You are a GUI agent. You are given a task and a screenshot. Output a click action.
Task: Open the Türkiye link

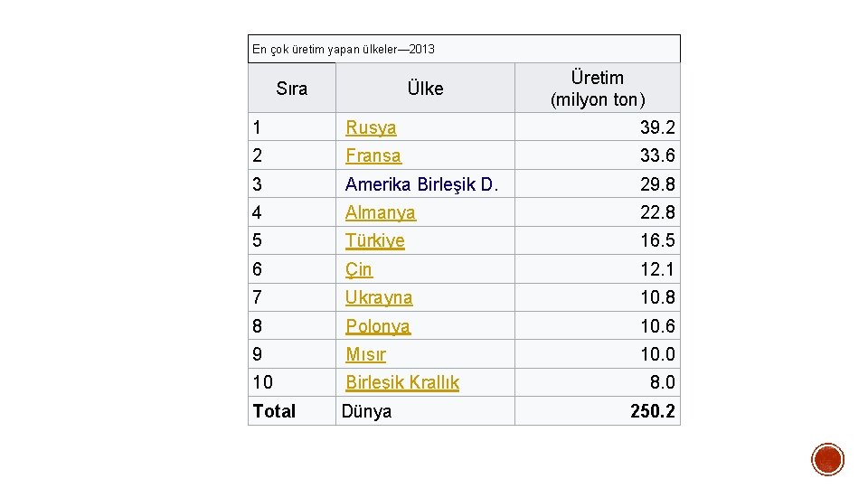point(374,240)
